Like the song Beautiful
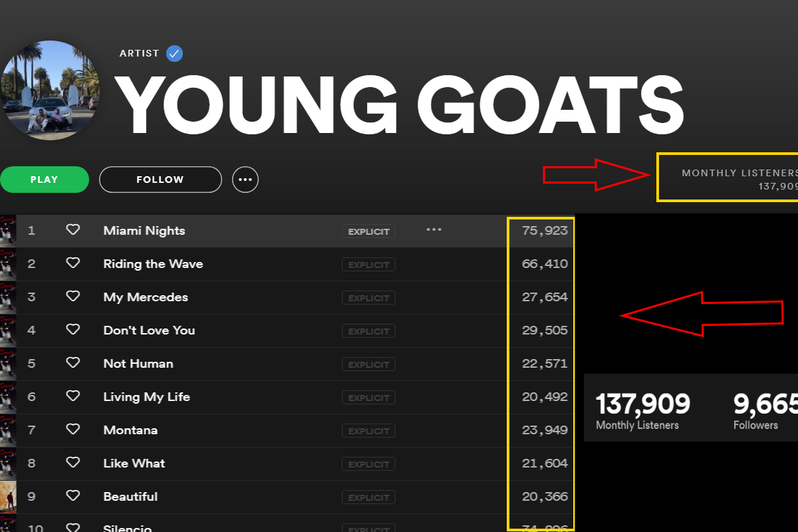This screenshot has height=532, width=798. 72,496
